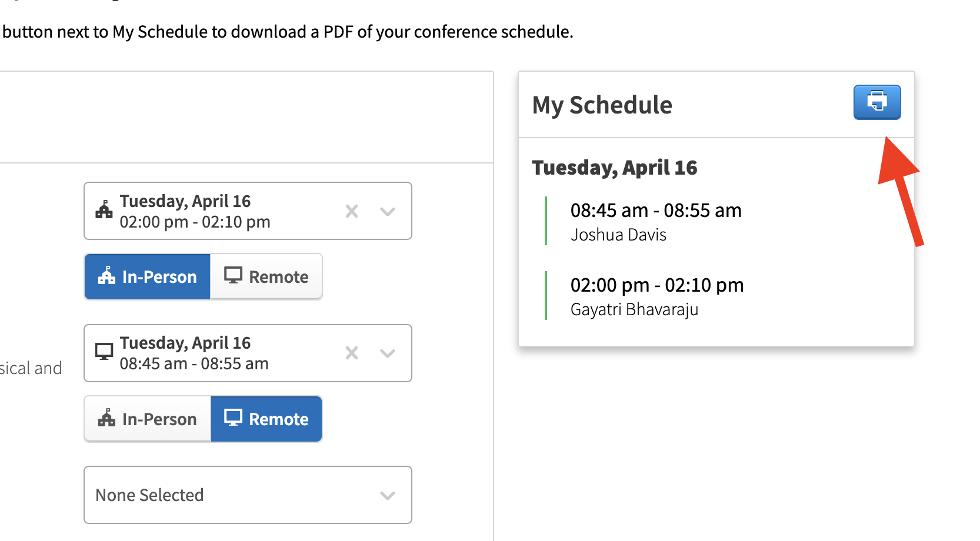Screen dimensions: 980x541
Task: Open the None Selected dropdown
Action: (x=248, y=495)
